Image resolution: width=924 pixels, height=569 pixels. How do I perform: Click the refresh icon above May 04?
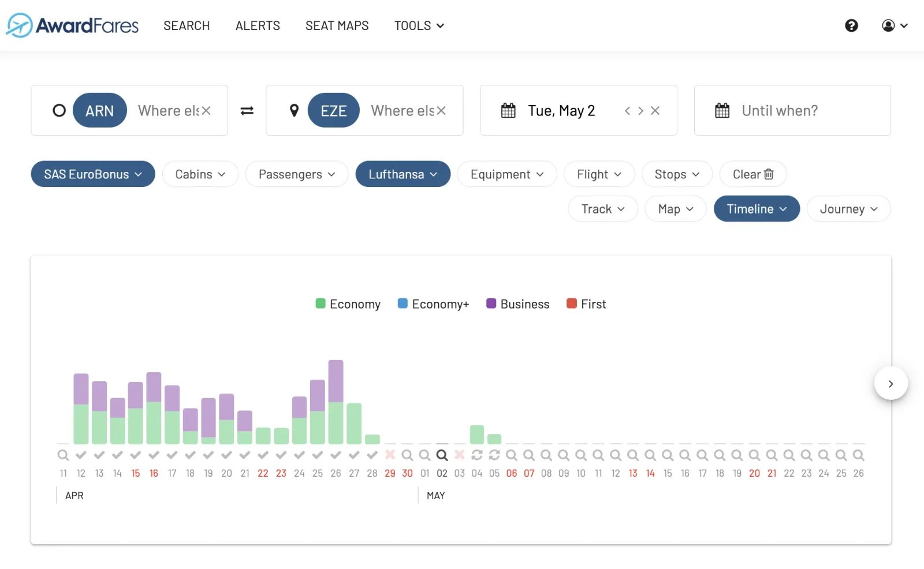(477, 455)
